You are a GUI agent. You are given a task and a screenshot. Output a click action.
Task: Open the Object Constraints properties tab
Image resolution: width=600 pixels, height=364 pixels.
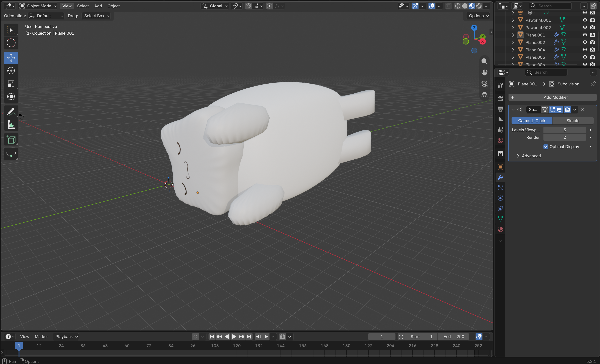click(500, 209)
